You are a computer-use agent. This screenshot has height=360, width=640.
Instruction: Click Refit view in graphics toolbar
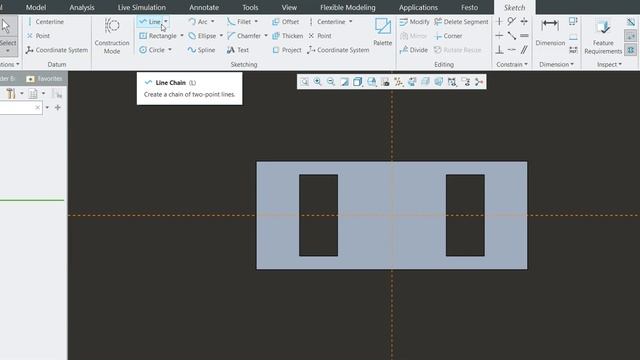pyautogui.click(x=304, y=82)
